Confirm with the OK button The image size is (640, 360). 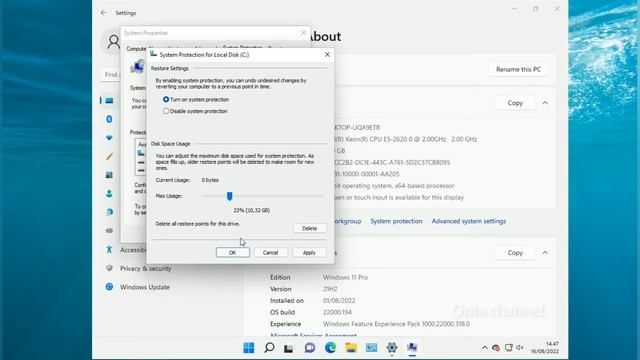point(233,253)
